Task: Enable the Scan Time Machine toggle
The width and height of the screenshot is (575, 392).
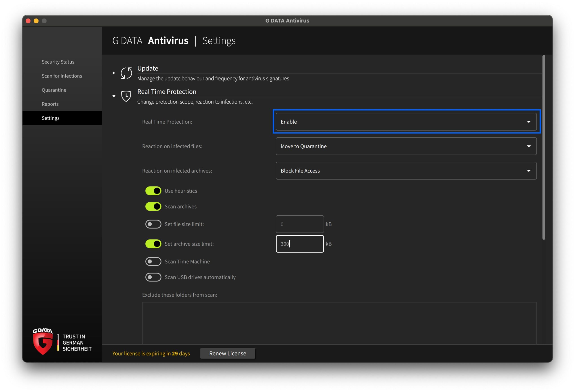Action: point(153,261)
